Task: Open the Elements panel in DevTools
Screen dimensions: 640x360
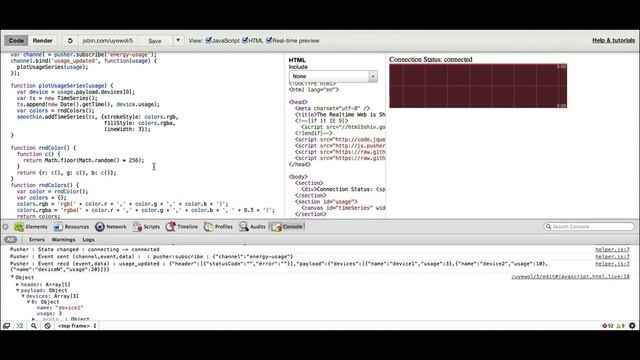Action: (31, 227)
